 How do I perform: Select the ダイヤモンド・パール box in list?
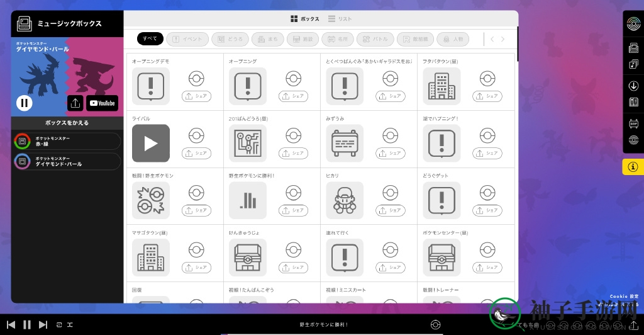click(x=67, y=161)
